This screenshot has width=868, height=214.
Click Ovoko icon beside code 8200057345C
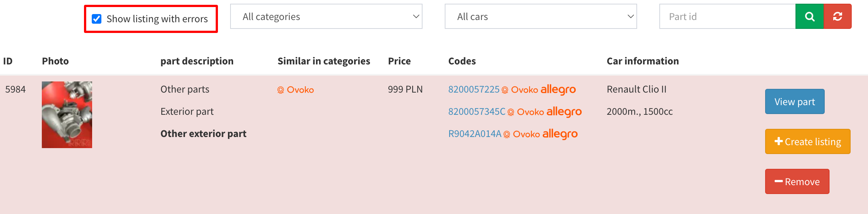[525, 112]
